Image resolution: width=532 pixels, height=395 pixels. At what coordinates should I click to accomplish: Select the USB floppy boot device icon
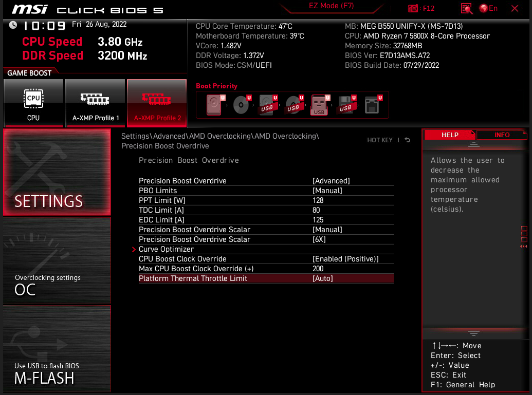[347, 105]
